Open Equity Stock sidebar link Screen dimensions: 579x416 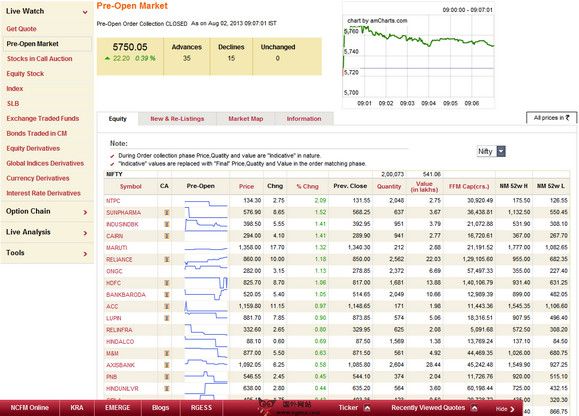(x=25, y=74)
